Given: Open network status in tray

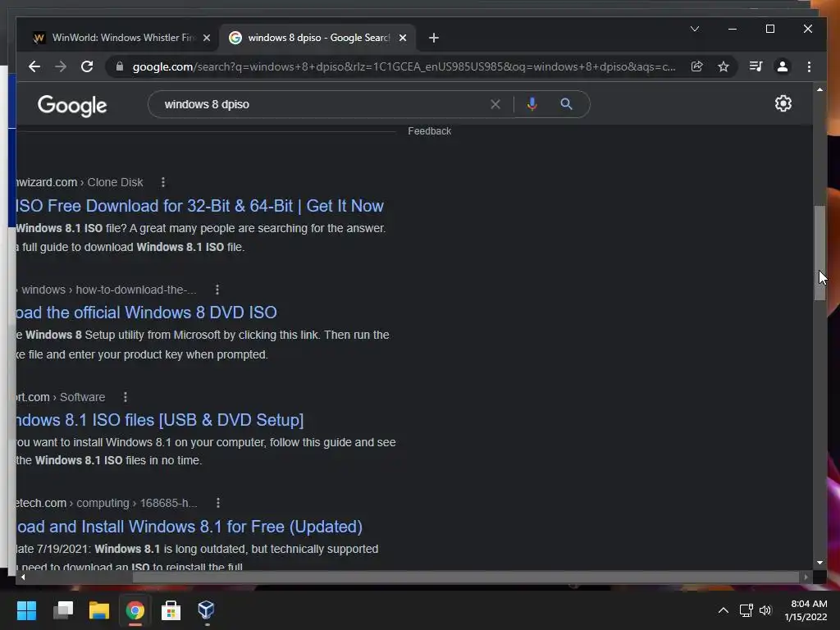Looking at the screenshot, I should point(746,610).
